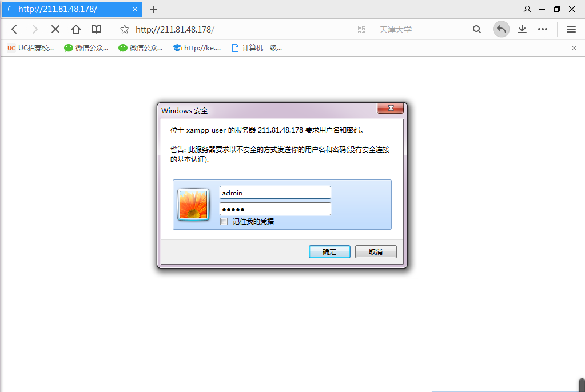Click the password field
Image resolution: width=585 pixels, height=392 pixels.
(x=275, y=209)
